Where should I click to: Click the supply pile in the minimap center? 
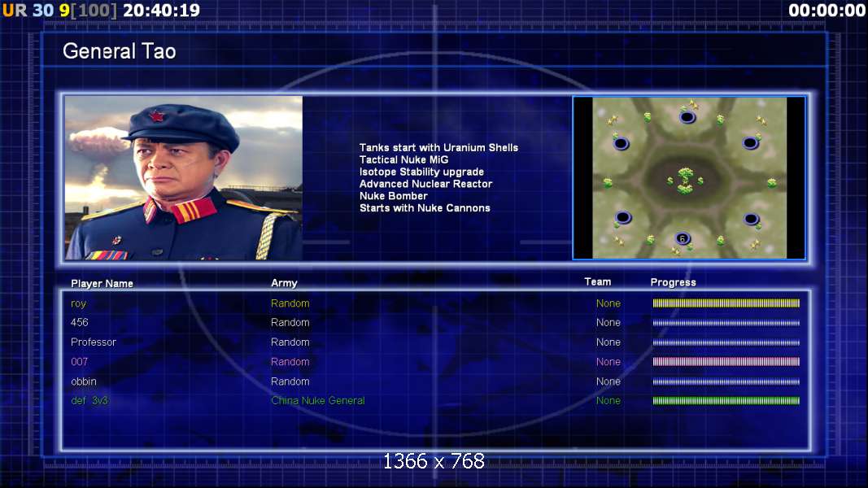coord(685,181)
